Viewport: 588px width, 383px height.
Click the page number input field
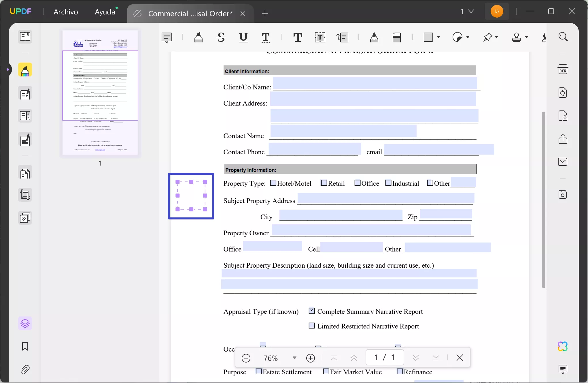point(385,358)
